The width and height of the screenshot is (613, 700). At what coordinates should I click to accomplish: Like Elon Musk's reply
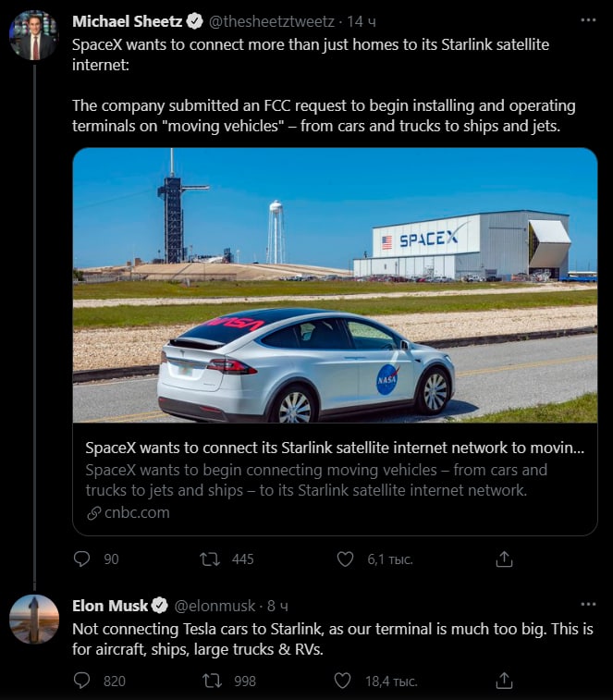tap(343, 681)
